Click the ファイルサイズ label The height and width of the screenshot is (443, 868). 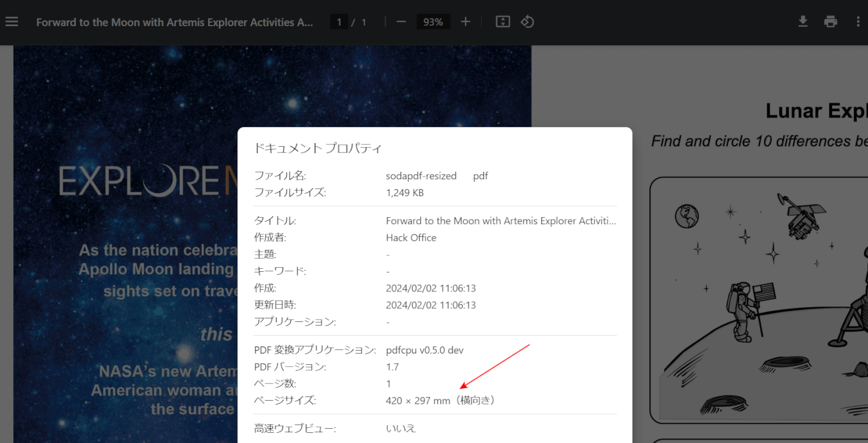pyautogui.click(x=290, y=193)
